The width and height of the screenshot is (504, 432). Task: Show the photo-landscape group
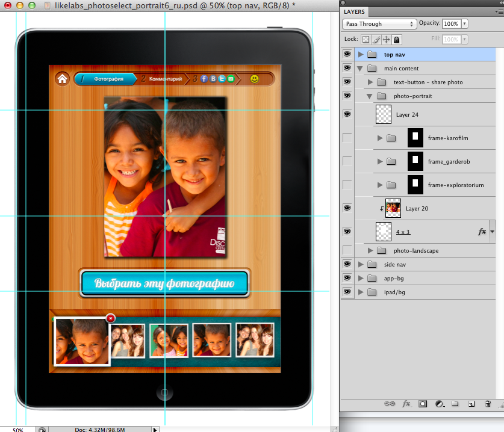(347, 250)
